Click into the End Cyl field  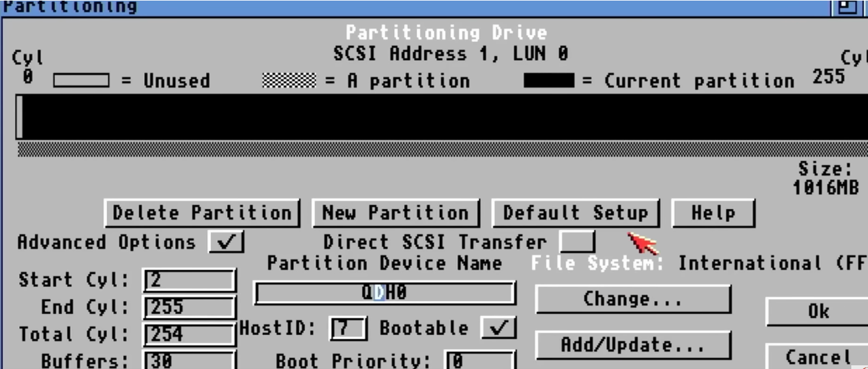tap(189, 307)
